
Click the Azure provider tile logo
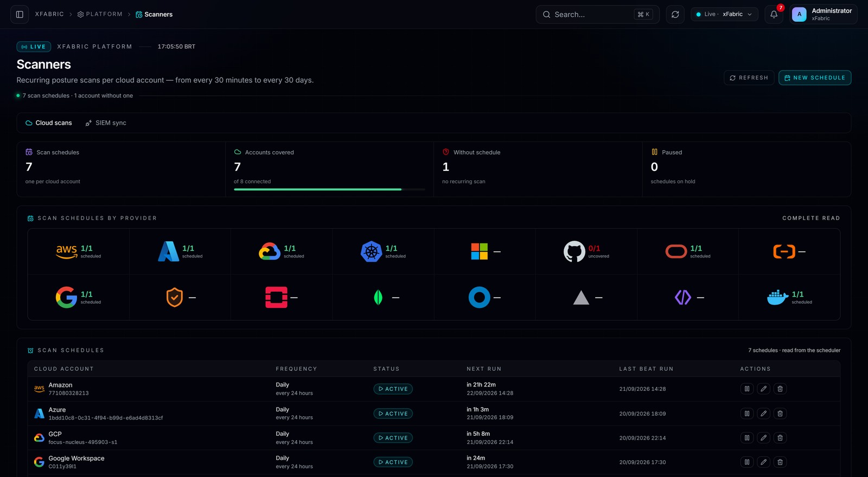pos(168,252)
